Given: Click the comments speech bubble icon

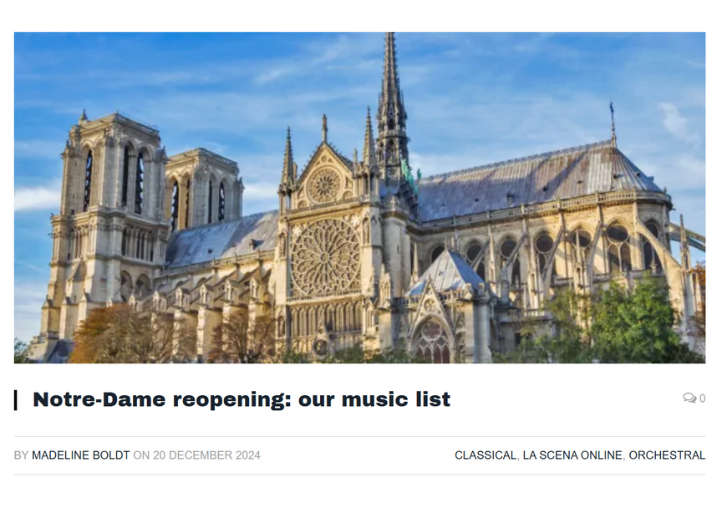Looking at the screenshot, I should click(x=689, y=399).
